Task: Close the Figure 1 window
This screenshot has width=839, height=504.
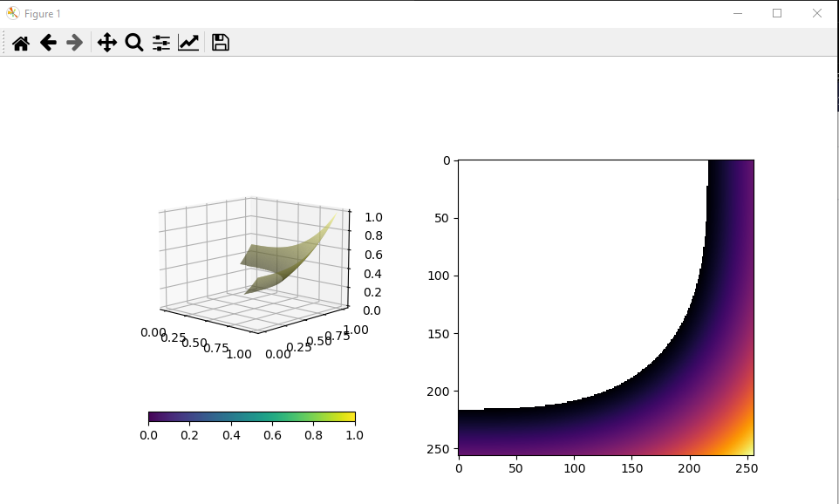Action: [816, 13]
